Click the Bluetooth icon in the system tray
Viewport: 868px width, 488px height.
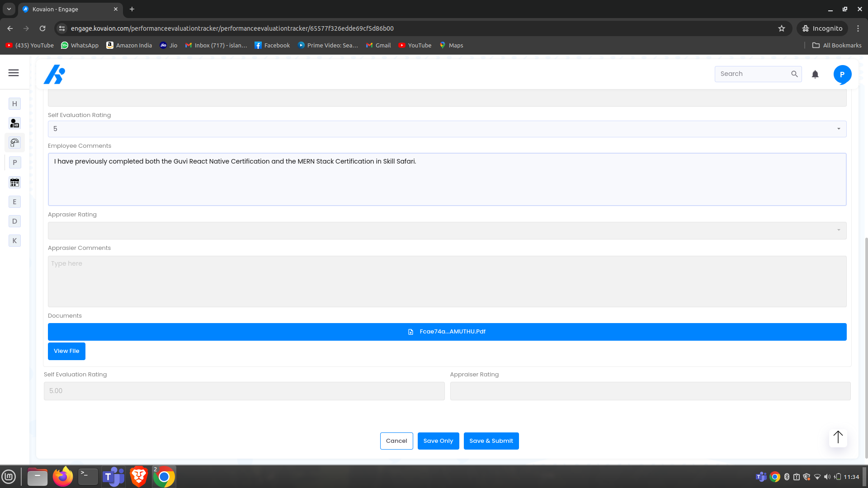pos(786,476)
